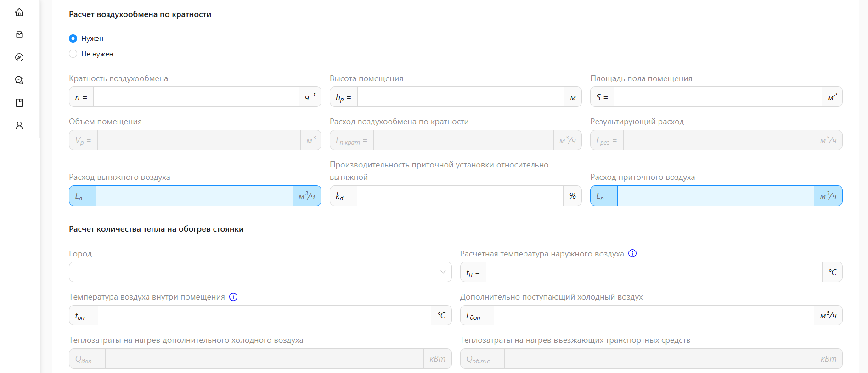Focus the Lдоп cold air field
This screenshot has height=373, width=868.
pyautogui.click(x=654, y=315)
